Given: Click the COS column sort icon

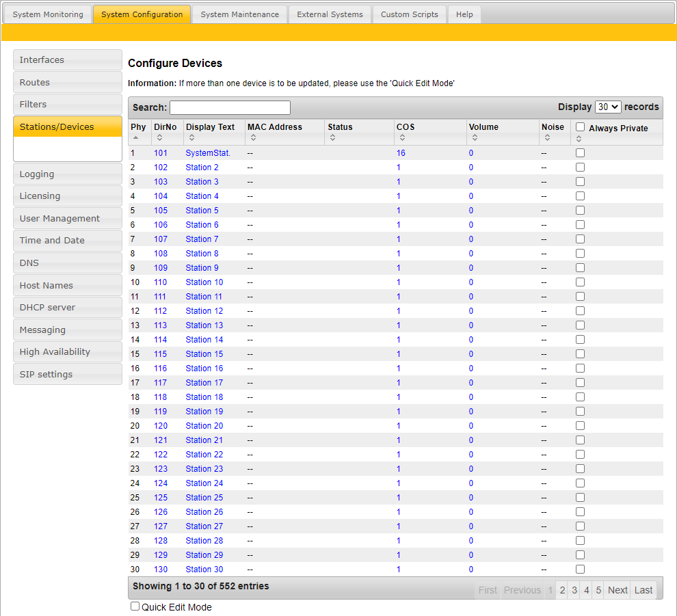Looking at the screenshot, I should click(x=402, y=137).
